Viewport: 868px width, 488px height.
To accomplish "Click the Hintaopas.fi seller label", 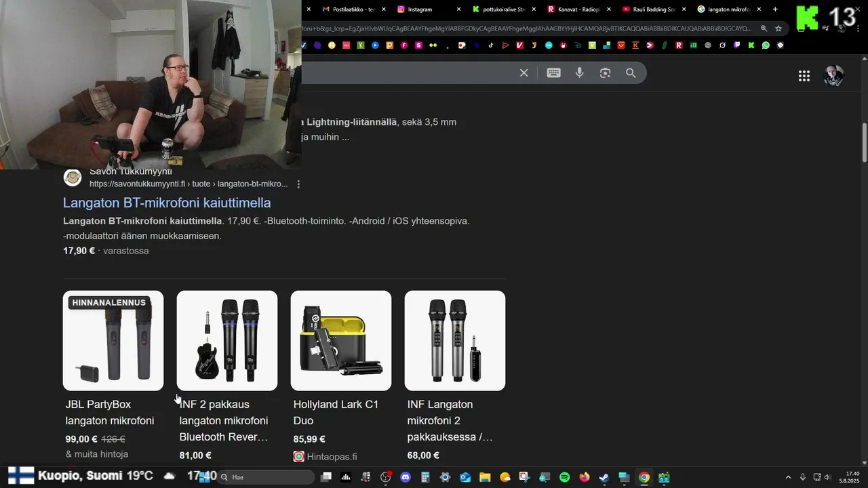I will tap(332, 457).
